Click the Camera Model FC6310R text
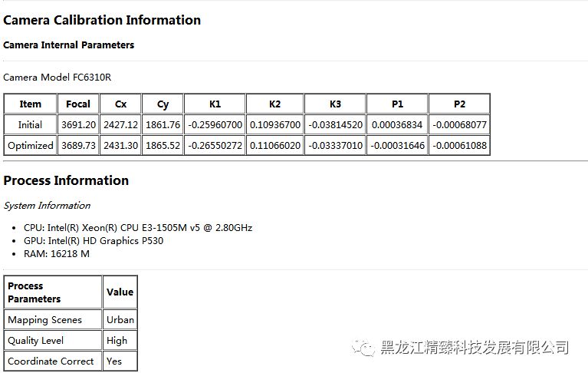The height and width of the screenshot is (373, 588). (x=57, y=78)
